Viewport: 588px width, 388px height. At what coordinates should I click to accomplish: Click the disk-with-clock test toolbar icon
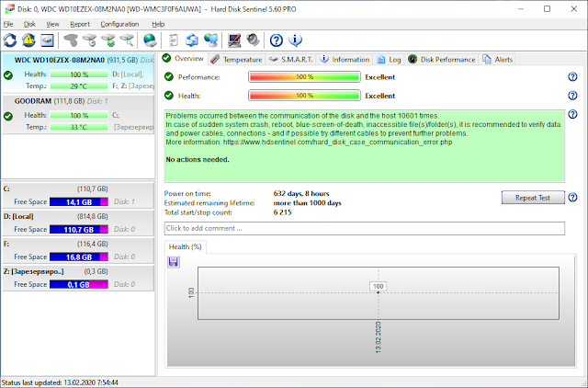click(x=90, y=40)
